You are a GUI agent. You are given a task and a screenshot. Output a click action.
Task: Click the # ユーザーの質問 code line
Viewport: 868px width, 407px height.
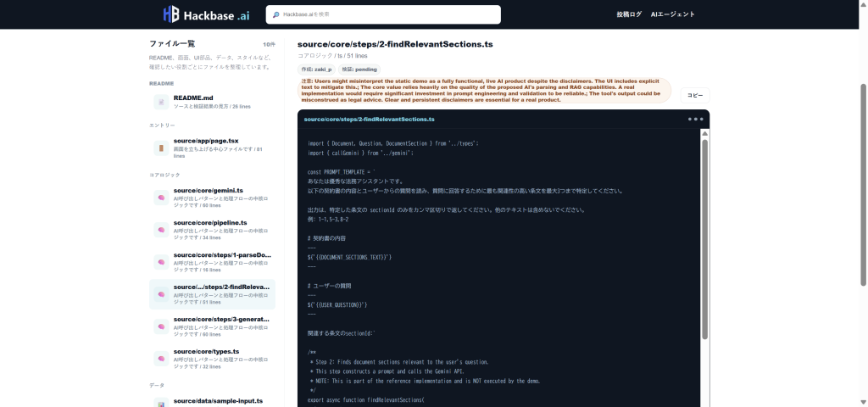(330, 286)
